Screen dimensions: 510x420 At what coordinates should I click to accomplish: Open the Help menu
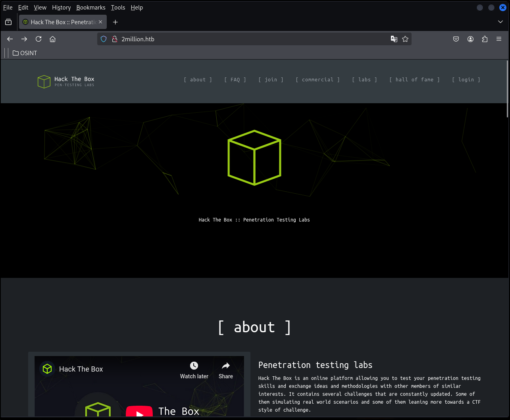[137, 8]
